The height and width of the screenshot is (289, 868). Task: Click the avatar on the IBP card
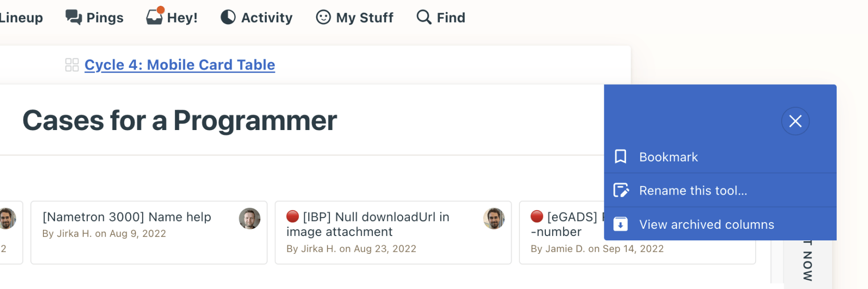click(x=494, y=219)
